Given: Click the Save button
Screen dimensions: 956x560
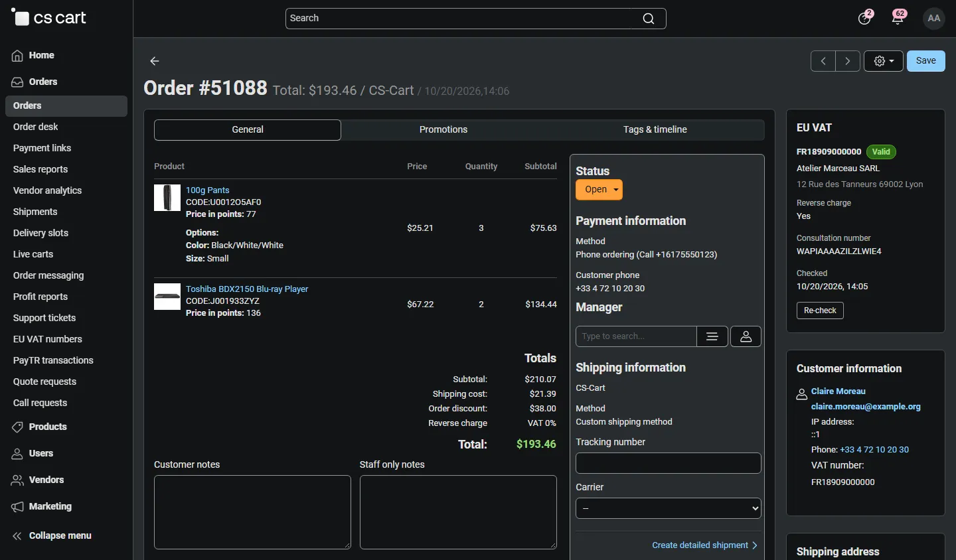Looking at the screenshot, I should pyautogui.click(x=926, y=61).
